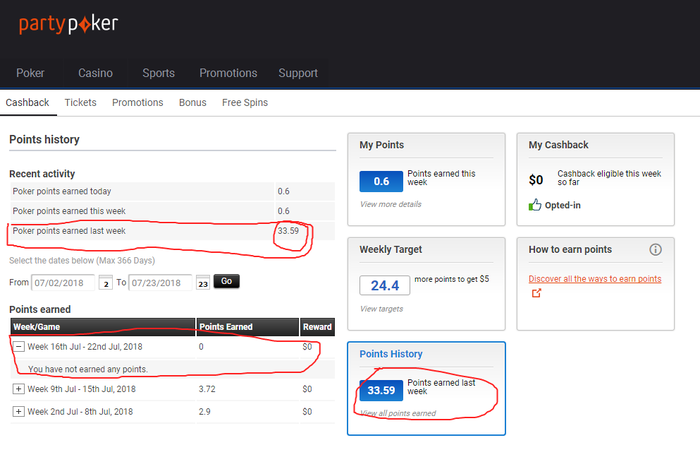Click the From date field 07/02/2018
This screenshot has height=474, width=700.
click(63, 283)
